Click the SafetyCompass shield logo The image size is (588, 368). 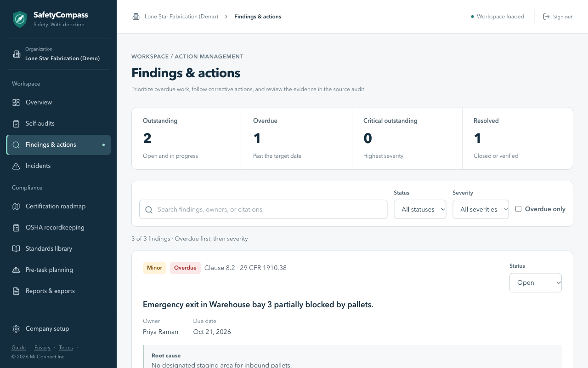pos(19,19)
